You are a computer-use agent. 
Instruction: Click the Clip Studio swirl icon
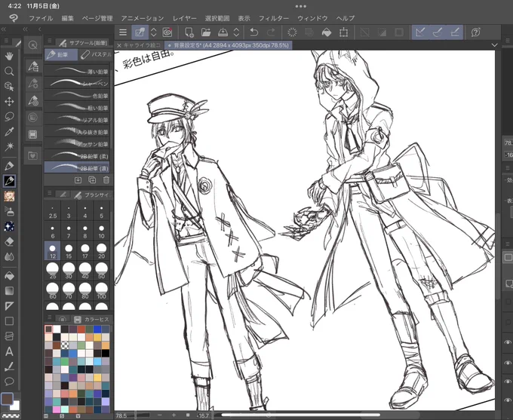(167, 32)
